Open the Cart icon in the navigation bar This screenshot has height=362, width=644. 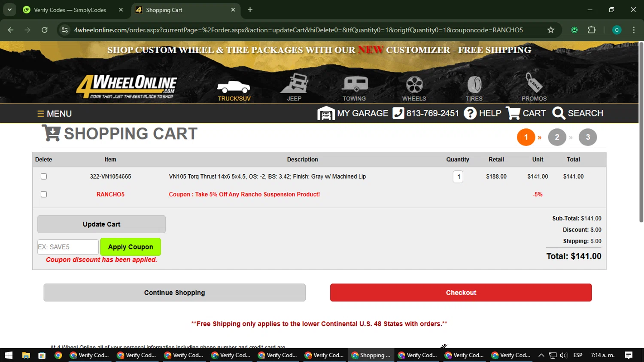click(x=513, y=113)
